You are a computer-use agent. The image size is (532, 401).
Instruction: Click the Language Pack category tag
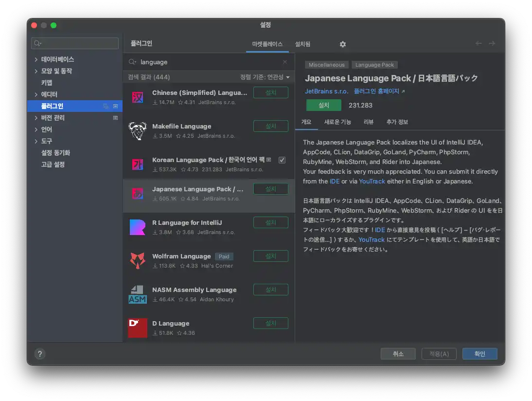[374, 65]
